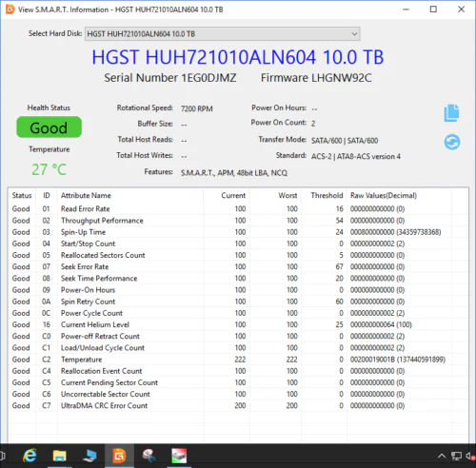Screen dimensions: 476x468
Task: Select the Seek Time Performance row
Action: click(238, 279)
